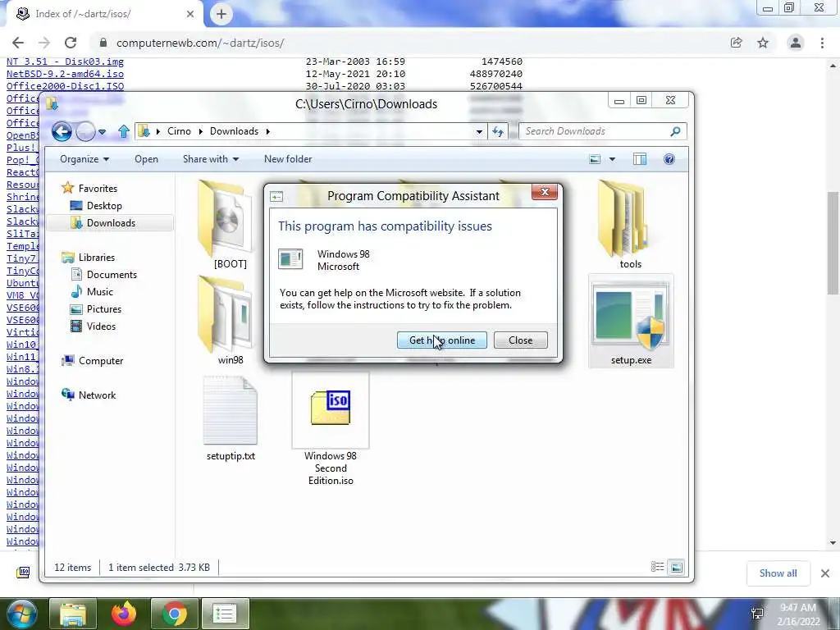The image size is (840, 630).
Task: Click Explorer forward arrow button
Action: coord(85,131)
